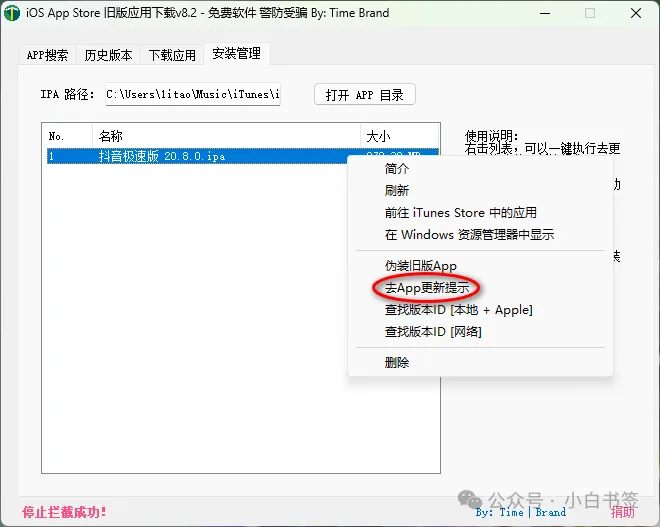Open the 捐助 link

pyautogui.click(x=623, y=512)
